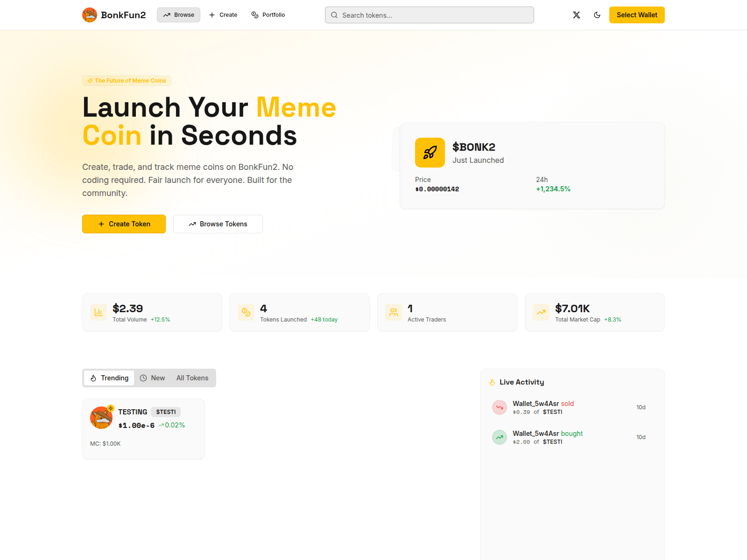Click the 10d timestamp on the bought row
The height and width of the screenshot is (560, 747).
pyautogui.click(x=641, y=437)
